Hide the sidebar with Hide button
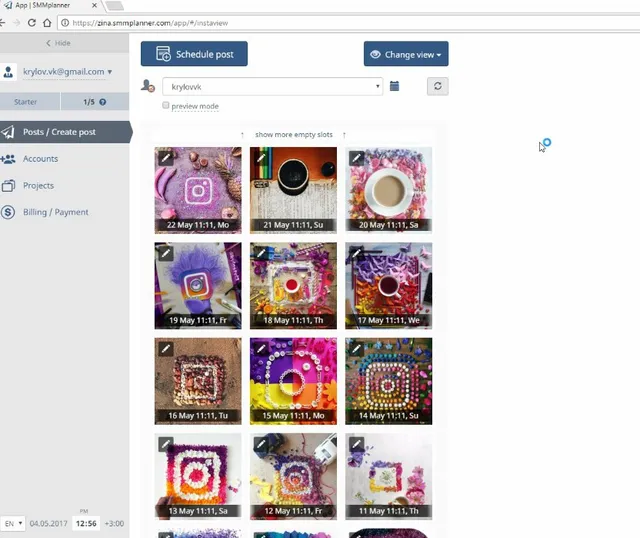The height and width of the screenshot is (538, 640). point(58,43)
